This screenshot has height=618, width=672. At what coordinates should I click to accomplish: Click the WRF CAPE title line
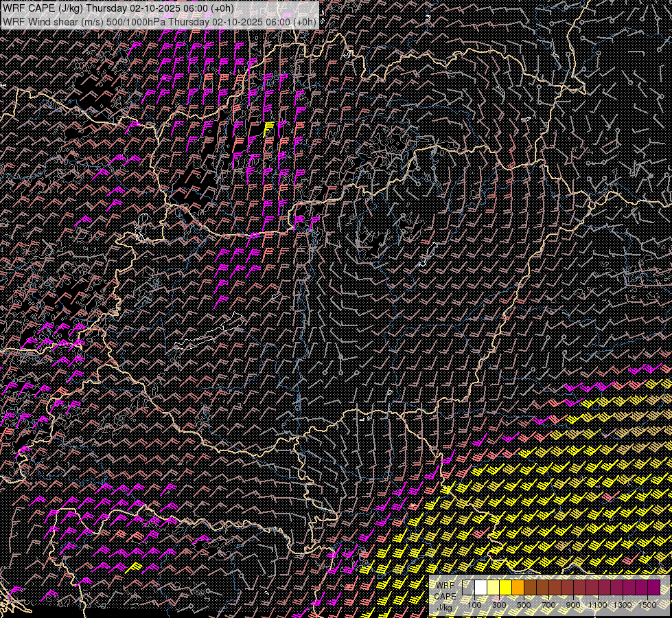pos(118,8)
